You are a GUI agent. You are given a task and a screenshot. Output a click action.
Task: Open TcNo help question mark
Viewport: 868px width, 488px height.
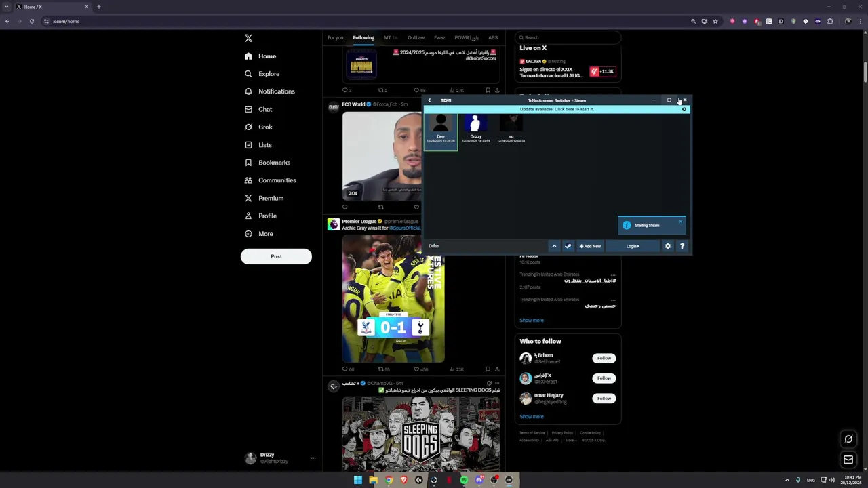682,246
